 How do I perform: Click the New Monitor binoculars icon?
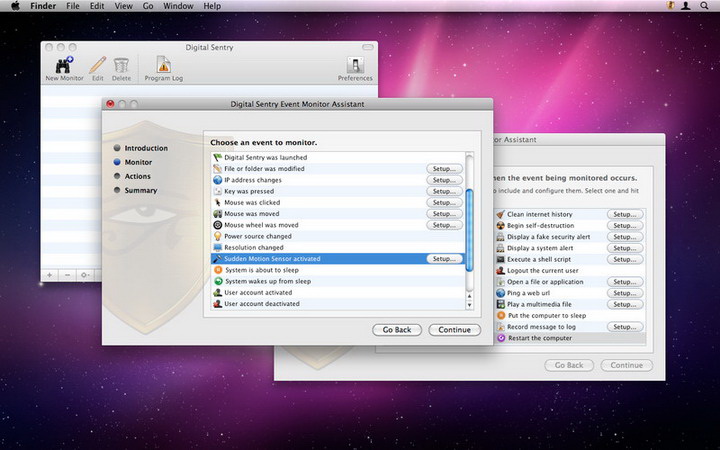tap(65, 64)
